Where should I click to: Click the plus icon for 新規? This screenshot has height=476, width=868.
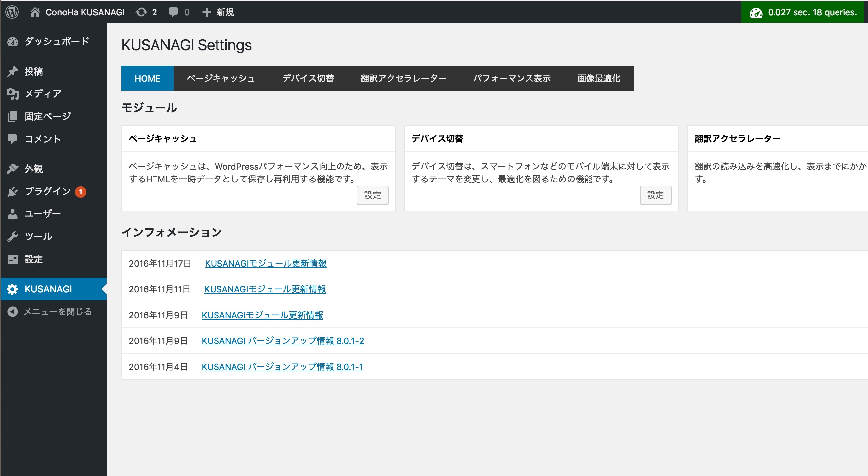206,13
